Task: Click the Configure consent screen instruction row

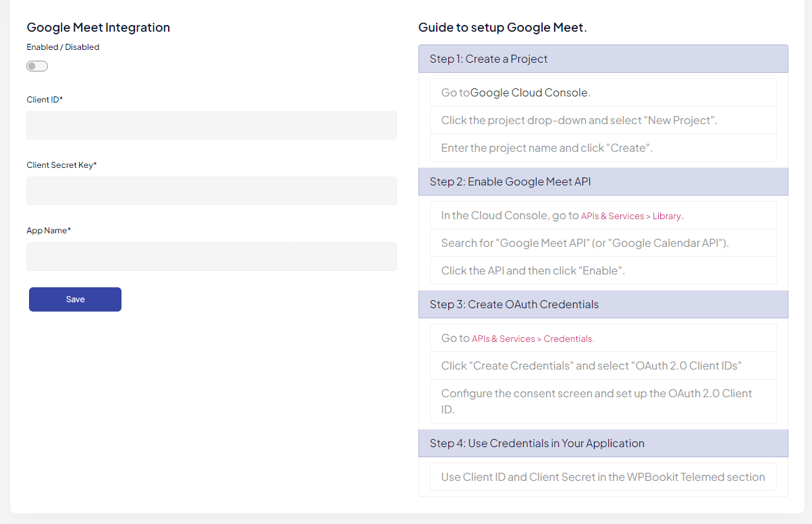Action: (603, 401)
